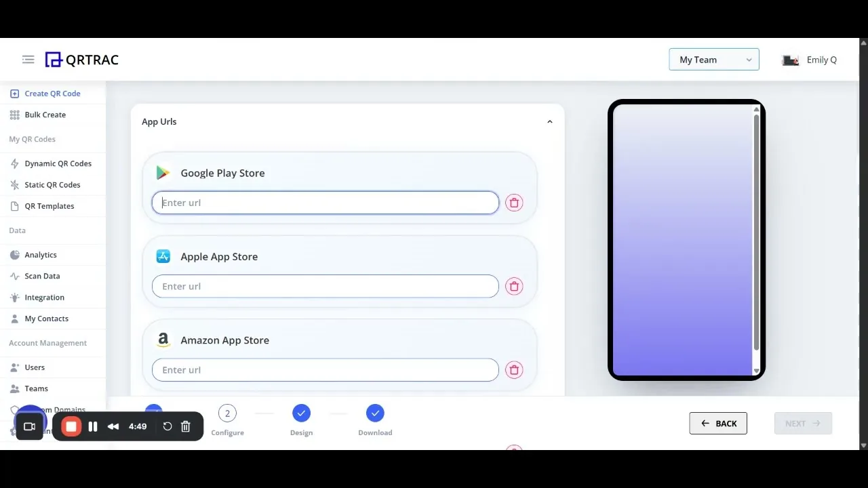Focus the Amazon App Store url field
Image resolution: width=868 pixels, height=488 pixels.
[x=325, y=370]
